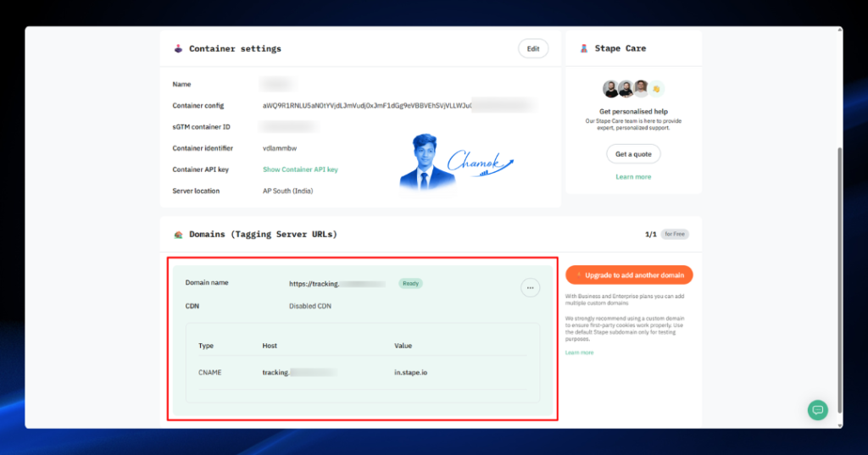Click Upgrade to add another domain
This screenshot has width=868, height=455.
point(629,275)
